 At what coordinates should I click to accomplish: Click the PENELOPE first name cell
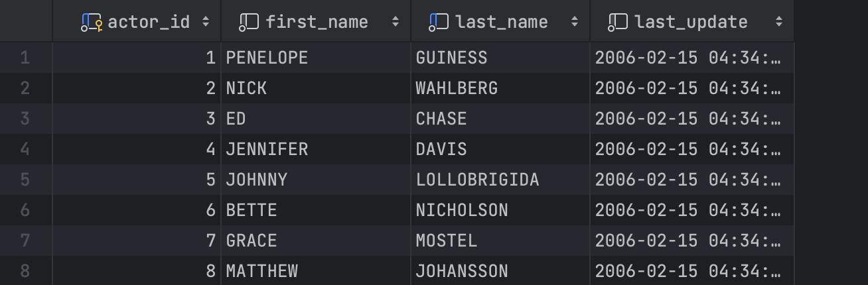click(316, 58)
